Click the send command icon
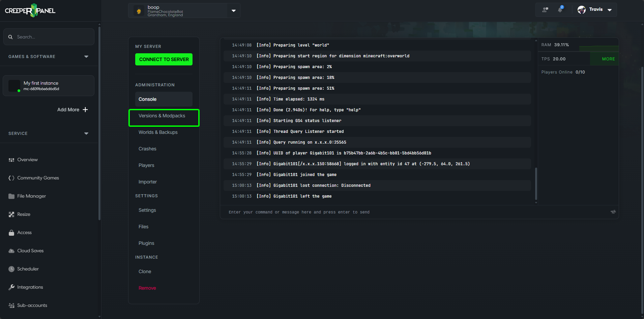This screenshot has height=319, width=644. click(x=613, y=212)
